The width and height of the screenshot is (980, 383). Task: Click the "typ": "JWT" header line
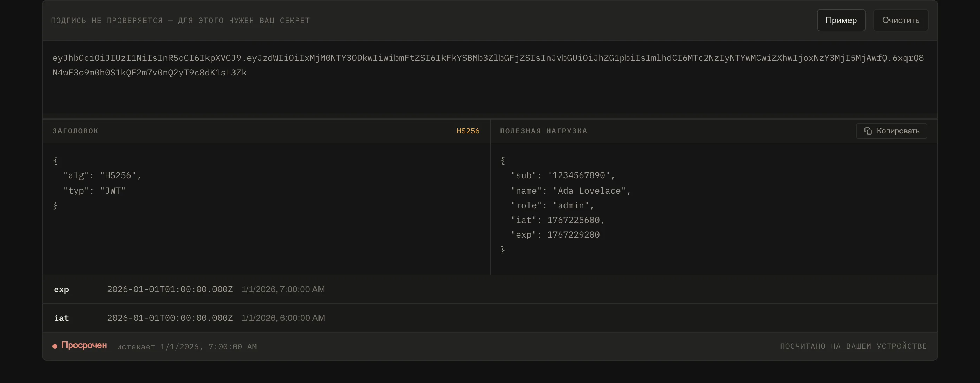pos(94,191)
